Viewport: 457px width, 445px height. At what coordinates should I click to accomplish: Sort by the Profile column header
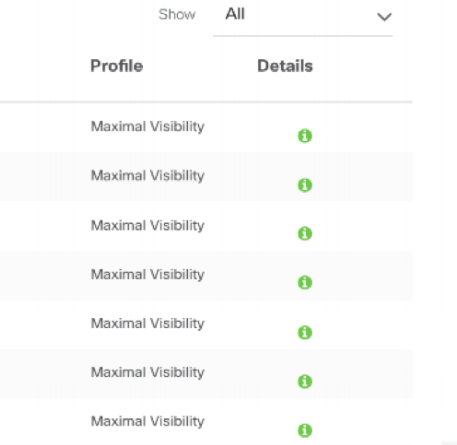[117, 66]
